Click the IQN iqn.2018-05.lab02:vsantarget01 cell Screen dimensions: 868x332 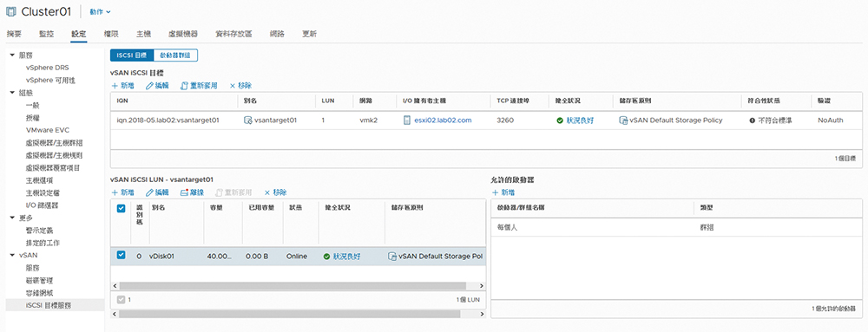168,120
